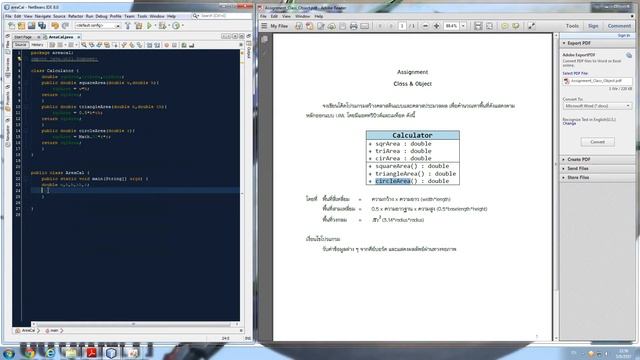Open Convert To format dropdown
Image resolution: width=640 pixels, height=360 pixels.
(598, 106)
